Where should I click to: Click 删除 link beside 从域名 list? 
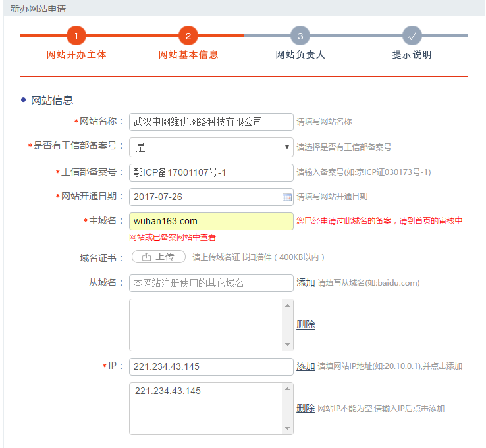coord(306,325)
